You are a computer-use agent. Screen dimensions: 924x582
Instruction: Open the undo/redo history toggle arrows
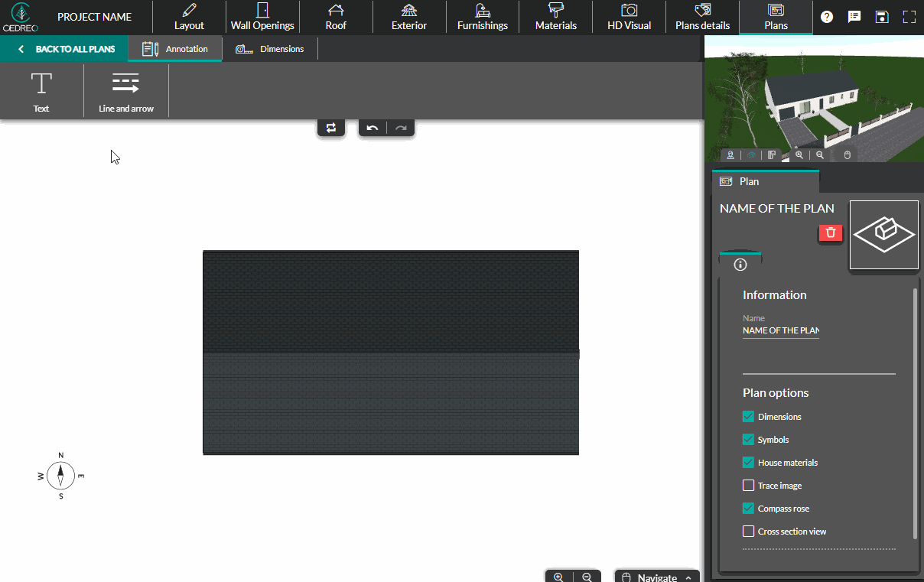[330, 127]
